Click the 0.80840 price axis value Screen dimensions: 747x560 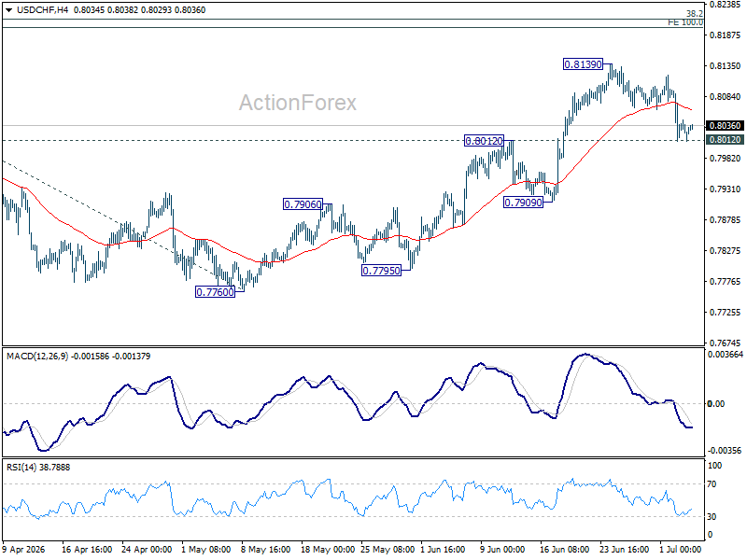726,97
